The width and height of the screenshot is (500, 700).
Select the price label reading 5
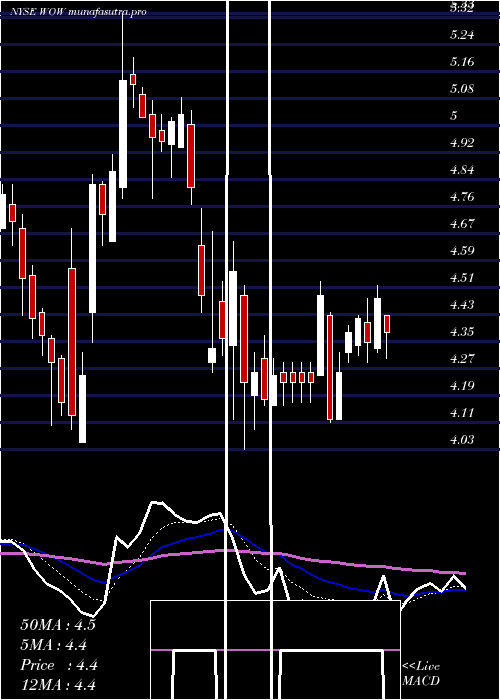click(x=454, y=116)
